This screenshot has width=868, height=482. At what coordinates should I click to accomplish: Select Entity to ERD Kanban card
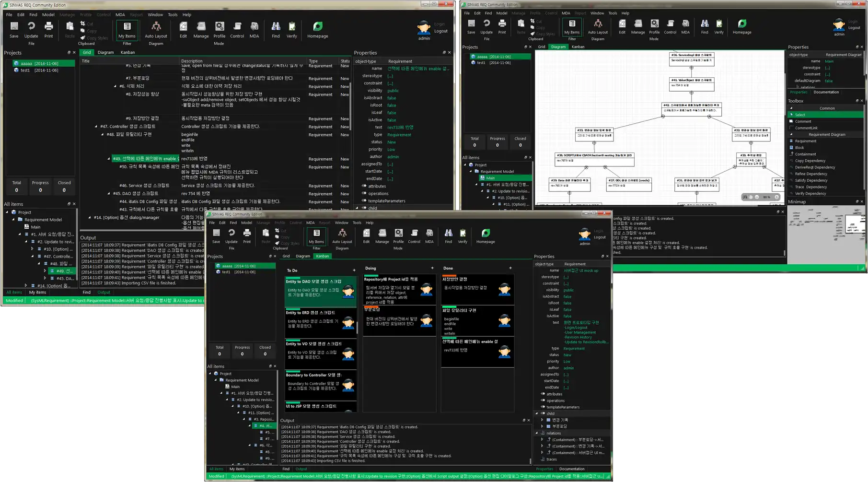(x=321, y=322)
